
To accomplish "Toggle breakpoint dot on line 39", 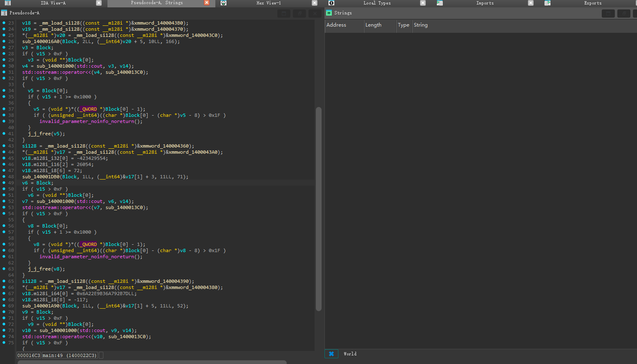I will pyautogui.click(x=4, y=121).
